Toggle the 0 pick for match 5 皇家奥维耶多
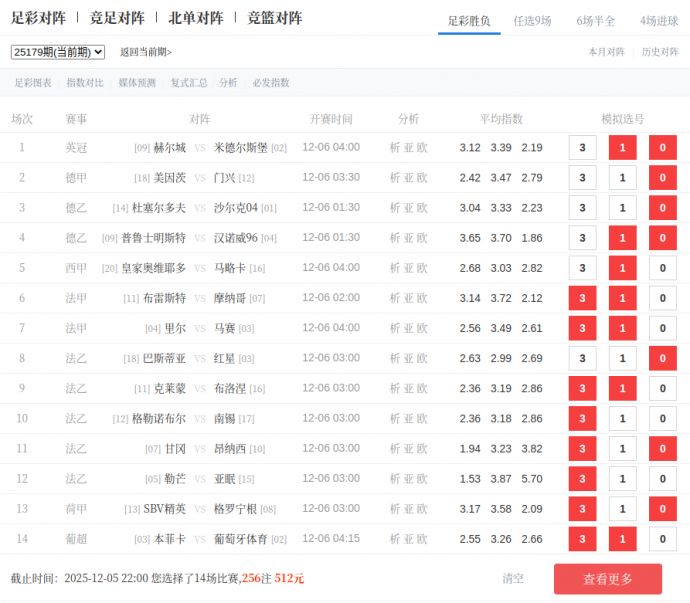The height and width of the screenshot is (603, 690). pyautogui.click(x=662, y=268)
